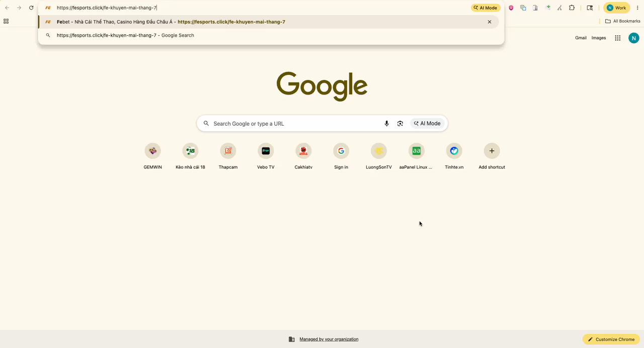Click the Google logo
Image resolution: width=644 pixels, height=348 pixels.
point(322,86)
